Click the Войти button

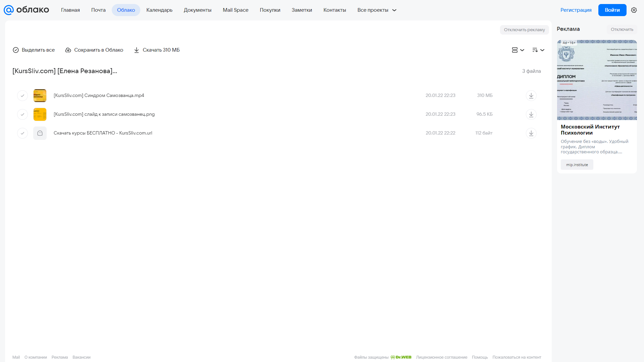coord(612,10)
